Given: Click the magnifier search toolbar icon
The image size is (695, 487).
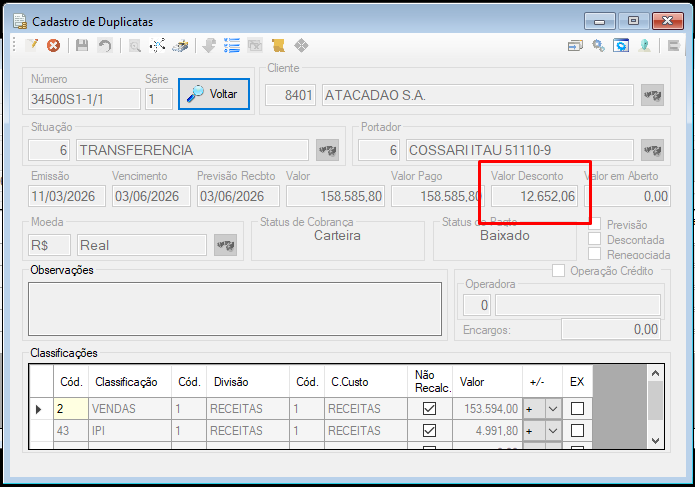Looking at the screenshot, I should pyautogui.click(x=135, y=45).
